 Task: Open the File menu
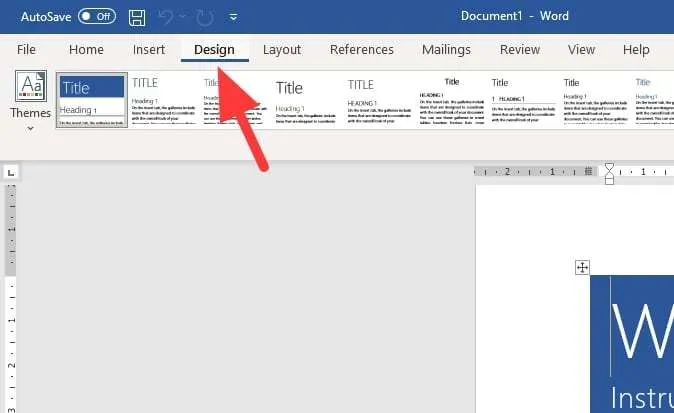coord(26,49)
